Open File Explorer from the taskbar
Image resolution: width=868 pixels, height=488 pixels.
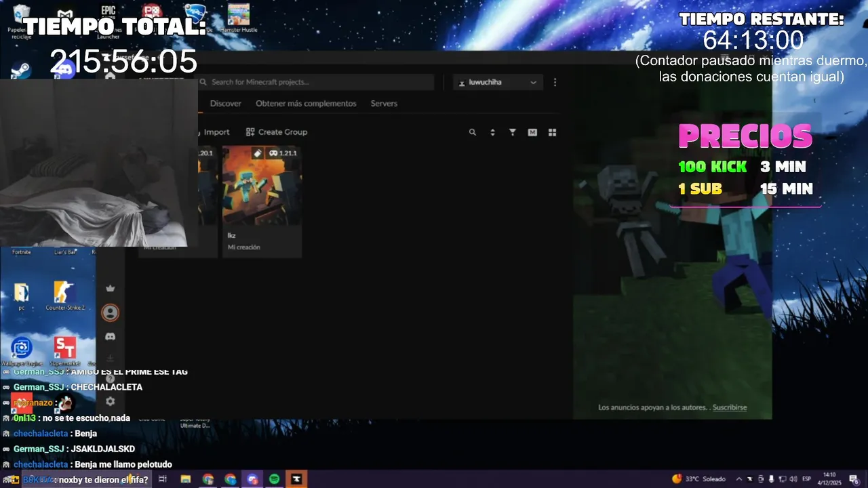(185, 479)
